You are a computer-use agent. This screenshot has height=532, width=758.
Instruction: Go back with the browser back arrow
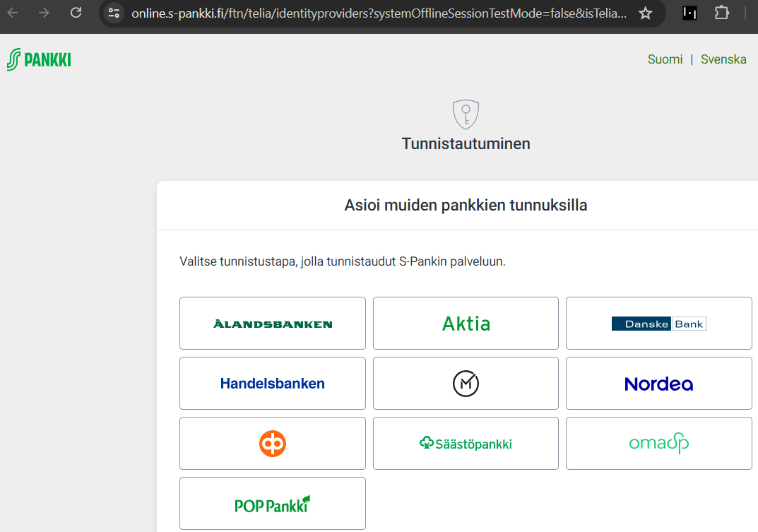[13, 13]
